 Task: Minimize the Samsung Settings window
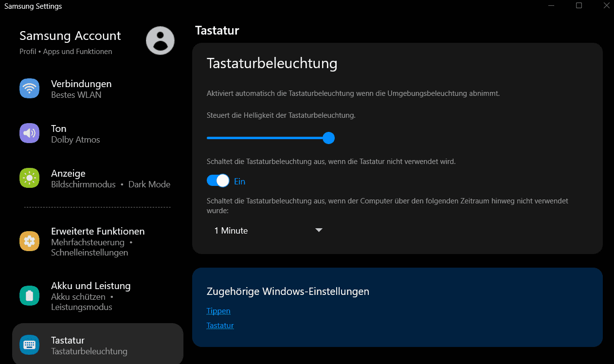pyautogui.click(x=551, y=6)
